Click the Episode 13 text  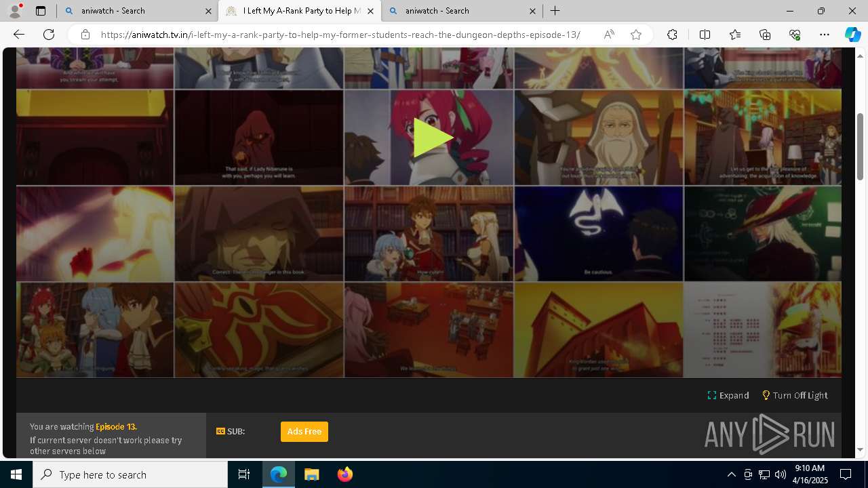116,426
